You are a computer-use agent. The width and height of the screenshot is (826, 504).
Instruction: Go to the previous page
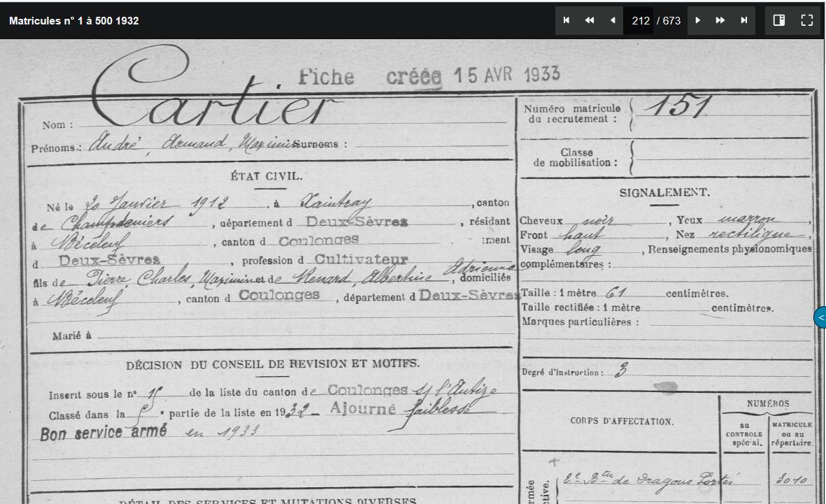(612, 20)
